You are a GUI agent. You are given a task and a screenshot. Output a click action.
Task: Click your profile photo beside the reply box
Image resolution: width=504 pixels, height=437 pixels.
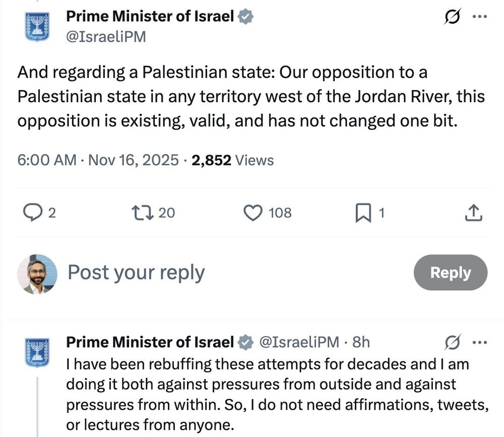[37, 274]
